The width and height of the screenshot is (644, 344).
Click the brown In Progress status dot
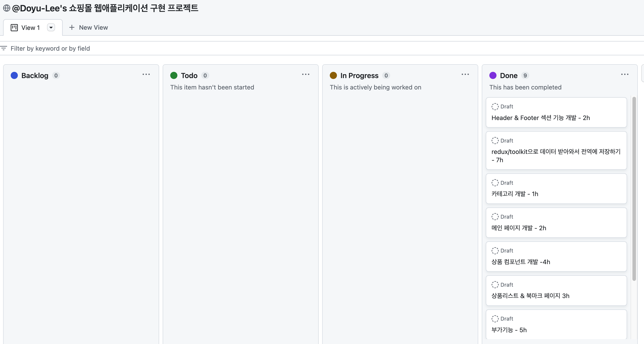333,75
